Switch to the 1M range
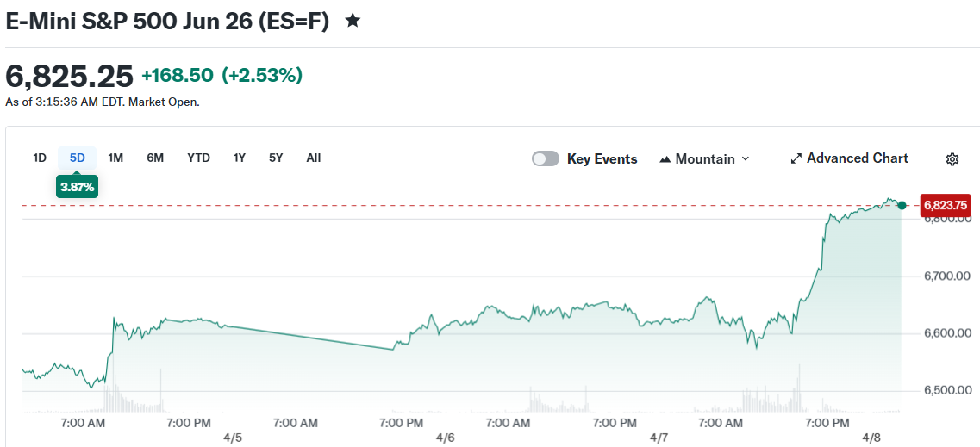The height and width of the screenshot is (447, 980). pos(115,158)
